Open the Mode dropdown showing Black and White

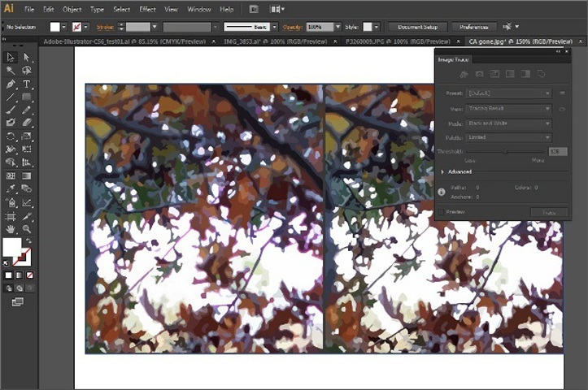[x=508, y=123]
